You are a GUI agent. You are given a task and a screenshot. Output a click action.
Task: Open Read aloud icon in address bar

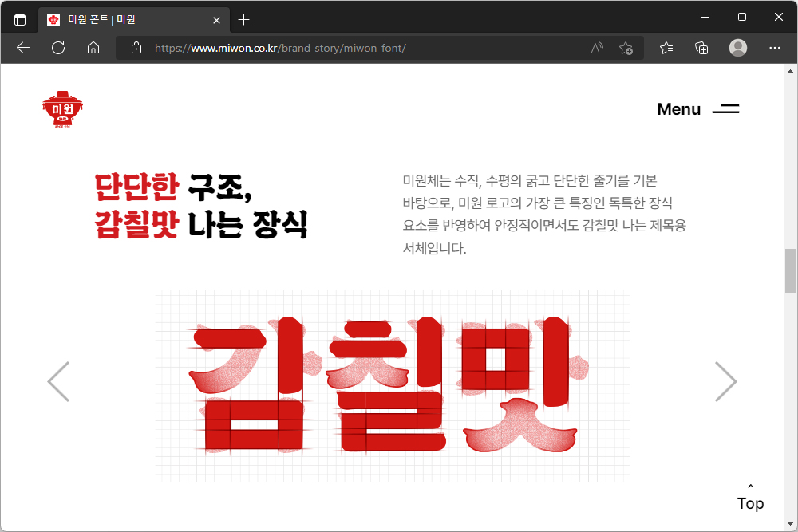[x=597, y=48]
